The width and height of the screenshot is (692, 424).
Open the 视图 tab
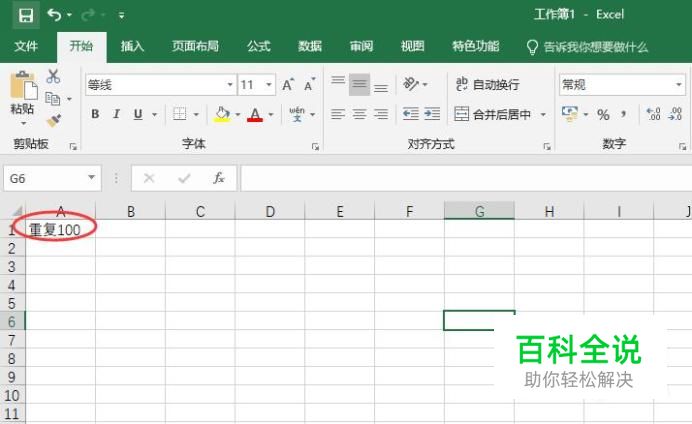[x=413, y=46]
